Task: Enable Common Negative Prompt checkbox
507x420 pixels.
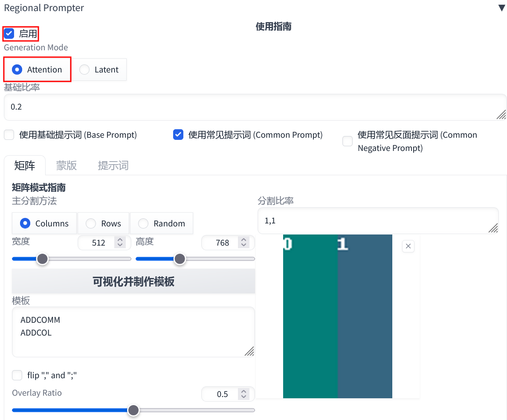Action: 348,141
